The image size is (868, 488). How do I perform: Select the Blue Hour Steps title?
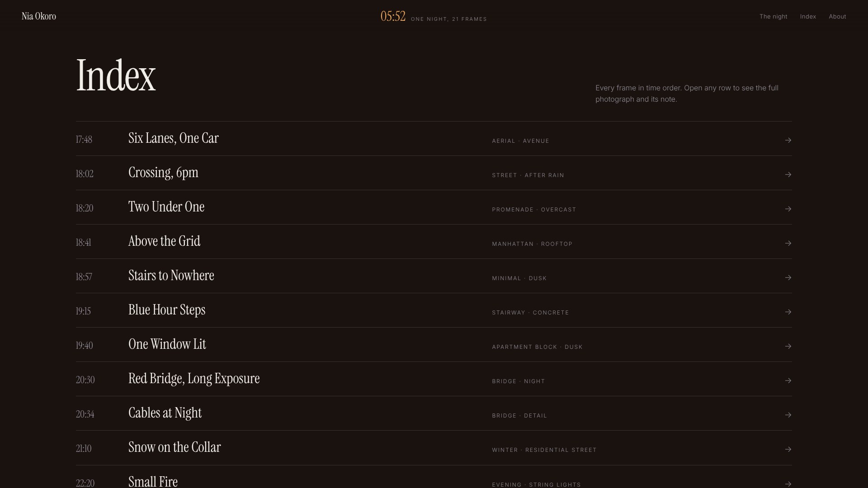coord(167,310)
